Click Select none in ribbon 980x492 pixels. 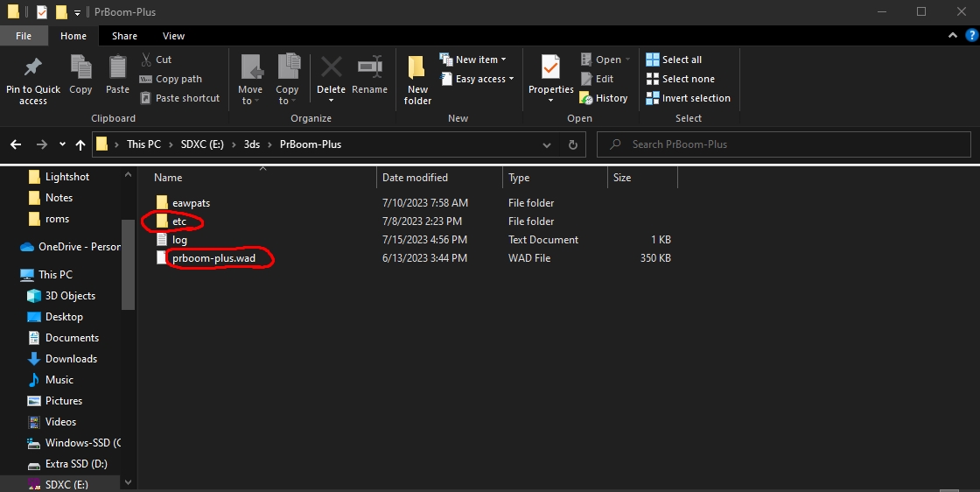pyautogui.click(x=680, y=79)
